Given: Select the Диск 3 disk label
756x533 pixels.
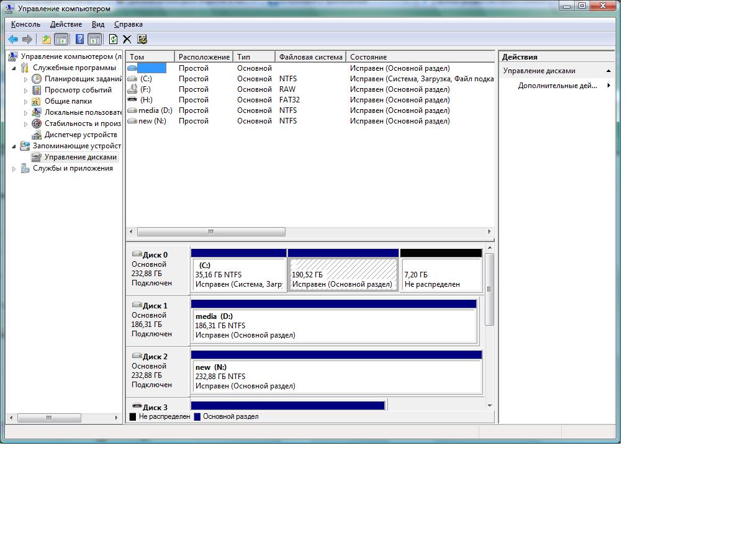Looking at the screenshot, I should click(x=155, y=407).
